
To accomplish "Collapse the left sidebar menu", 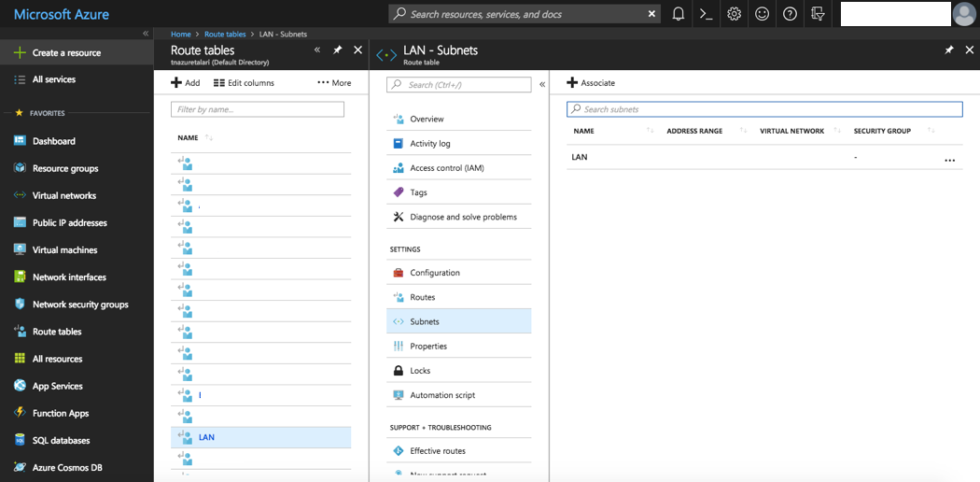I will pos(145,34).
